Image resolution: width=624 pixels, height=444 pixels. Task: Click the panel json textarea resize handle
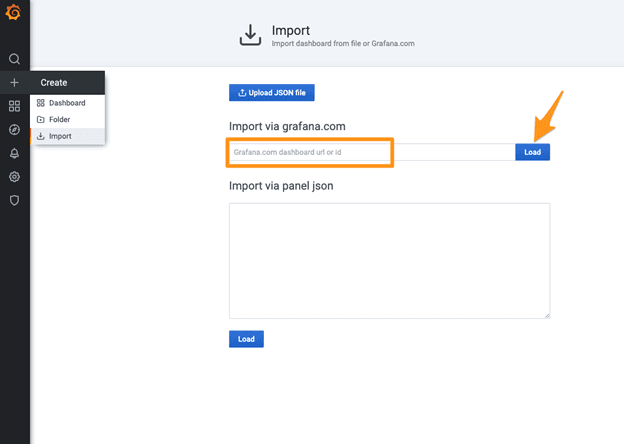(x=546, y=315)
